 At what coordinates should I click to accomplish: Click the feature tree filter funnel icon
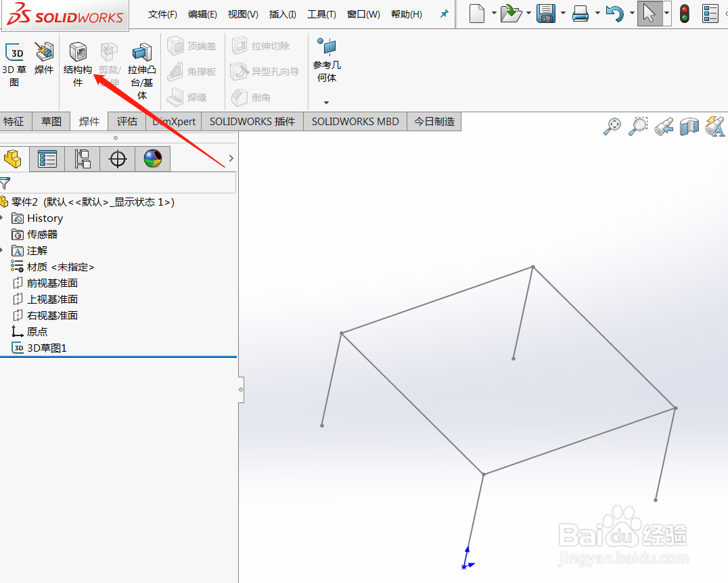[x=5, y=183]
